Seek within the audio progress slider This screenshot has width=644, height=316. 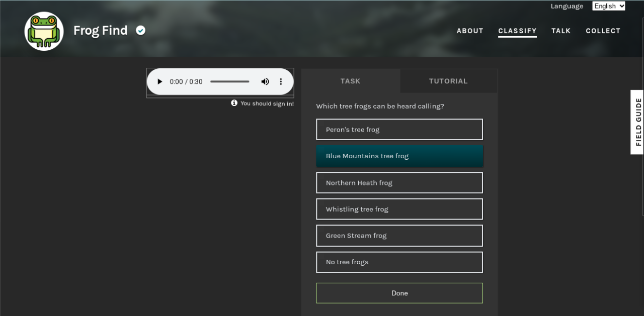tap(229, 81)
